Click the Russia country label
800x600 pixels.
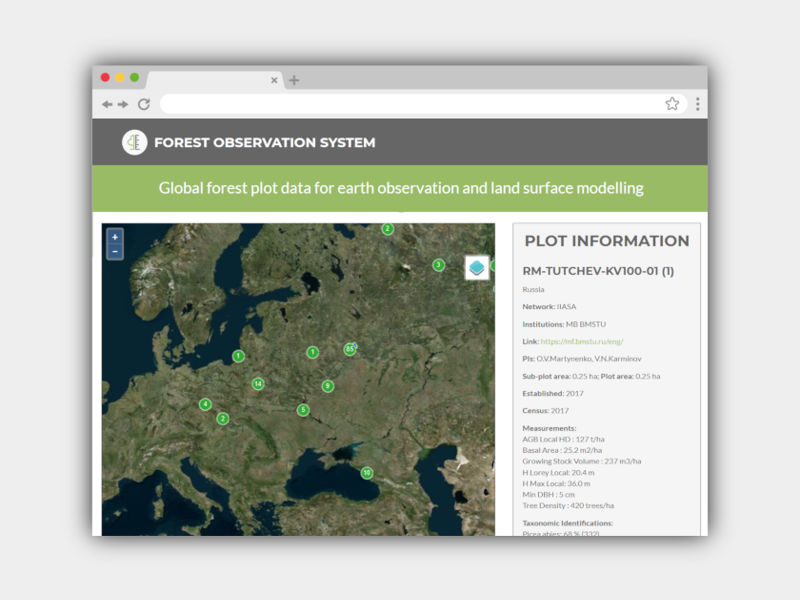pos(533,289)
